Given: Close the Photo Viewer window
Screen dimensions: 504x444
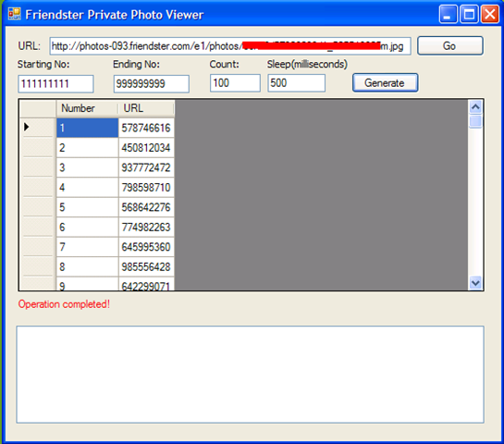Looking at the screenshot, I should pos(489,15).
